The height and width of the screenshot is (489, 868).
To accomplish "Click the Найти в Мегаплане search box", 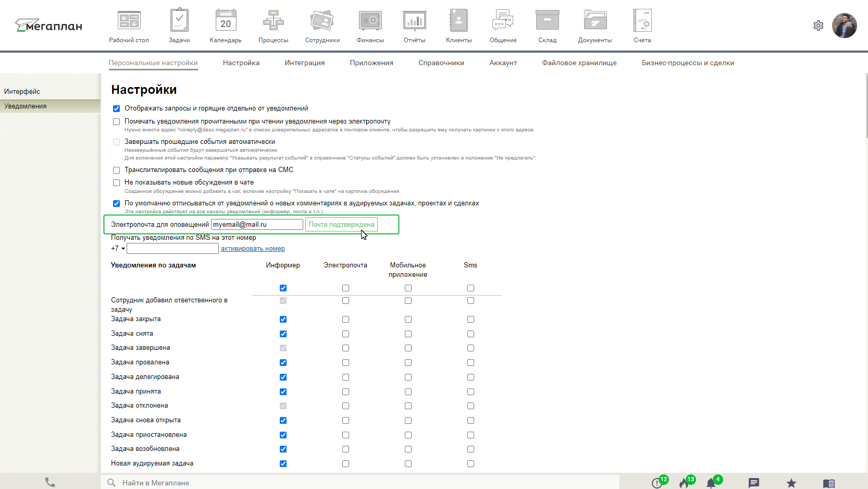I will (x=359, y=483).
